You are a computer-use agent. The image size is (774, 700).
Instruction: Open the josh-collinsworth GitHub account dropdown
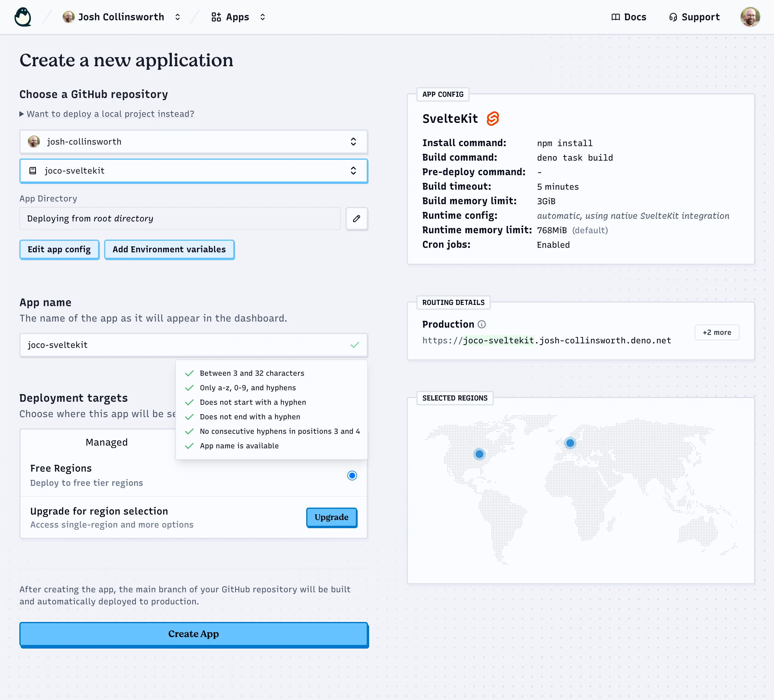pyautogui.click(x=194, y=142)
